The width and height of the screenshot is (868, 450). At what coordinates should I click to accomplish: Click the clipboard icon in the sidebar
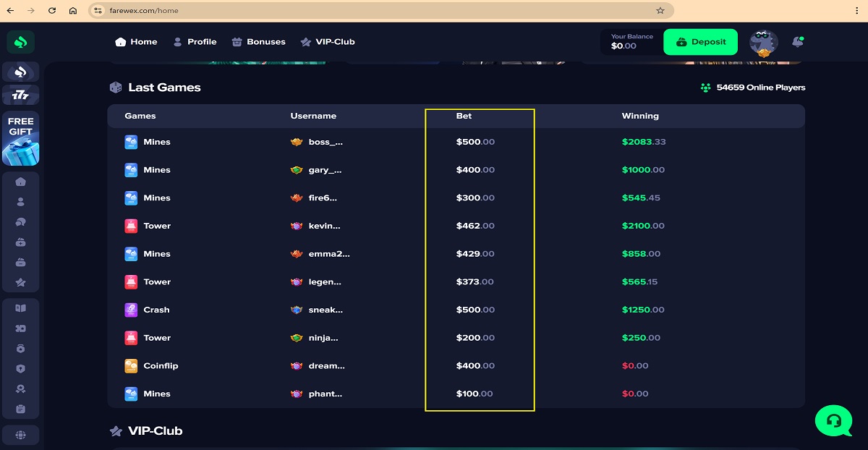(21, 409)
